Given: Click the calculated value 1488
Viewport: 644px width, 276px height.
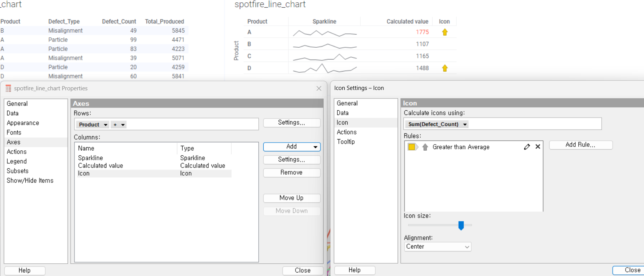Looking at the screenshot, I should pos(422,68).
